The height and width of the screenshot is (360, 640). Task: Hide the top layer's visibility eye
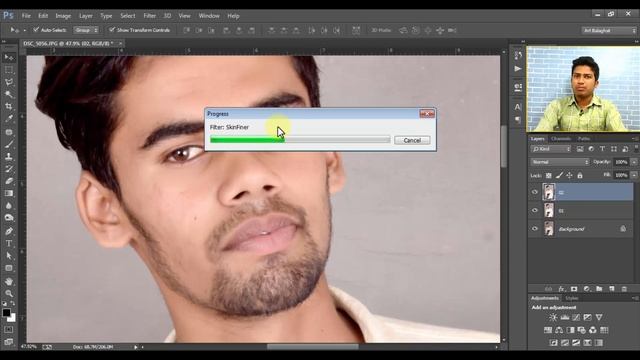535,192
